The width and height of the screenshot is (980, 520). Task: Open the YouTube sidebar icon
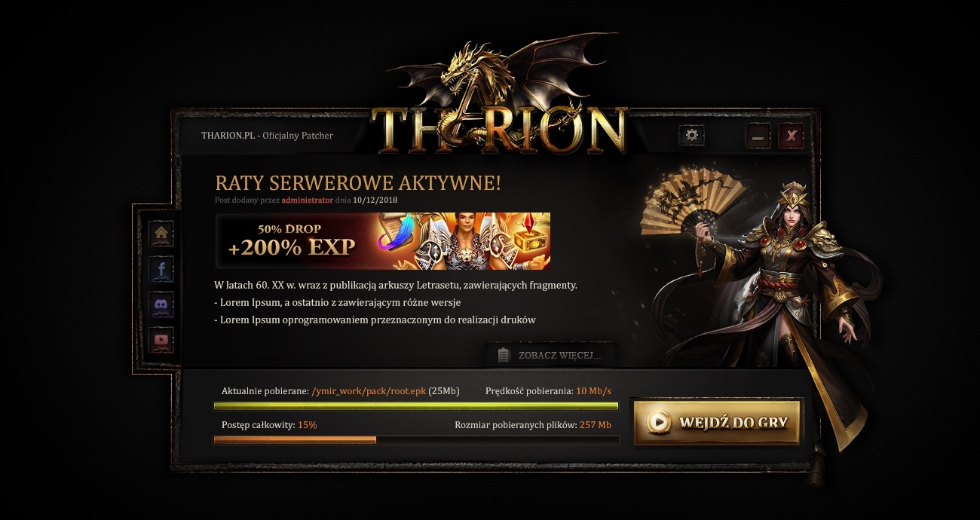click(161, 339)
